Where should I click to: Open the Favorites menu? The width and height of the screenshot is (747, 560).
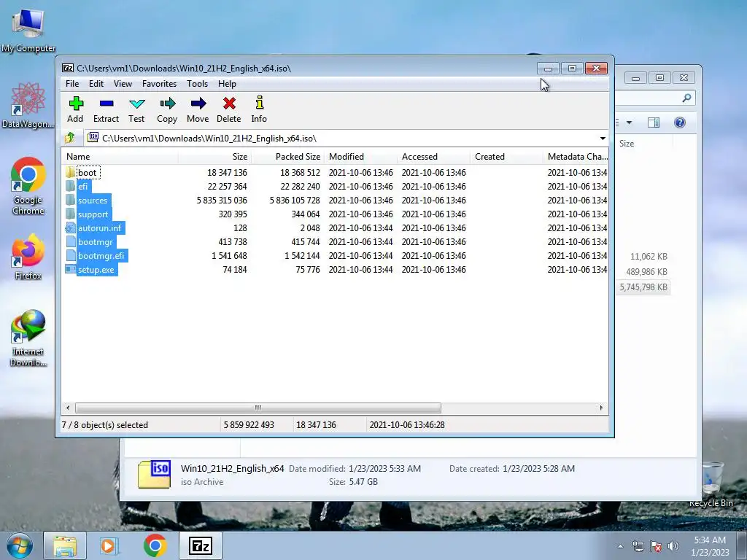[159, 84]
